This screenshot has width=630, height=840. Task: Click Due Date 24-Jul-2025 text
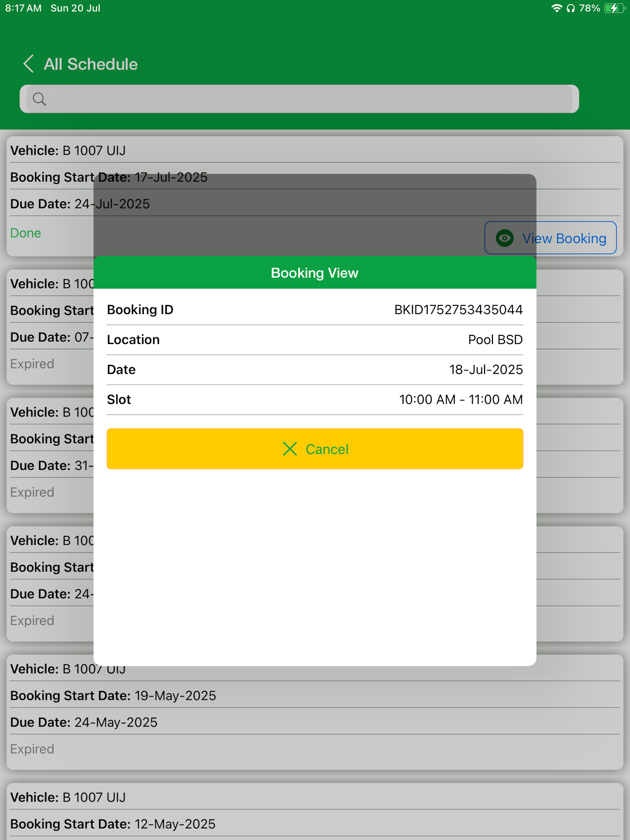(80, 204)
